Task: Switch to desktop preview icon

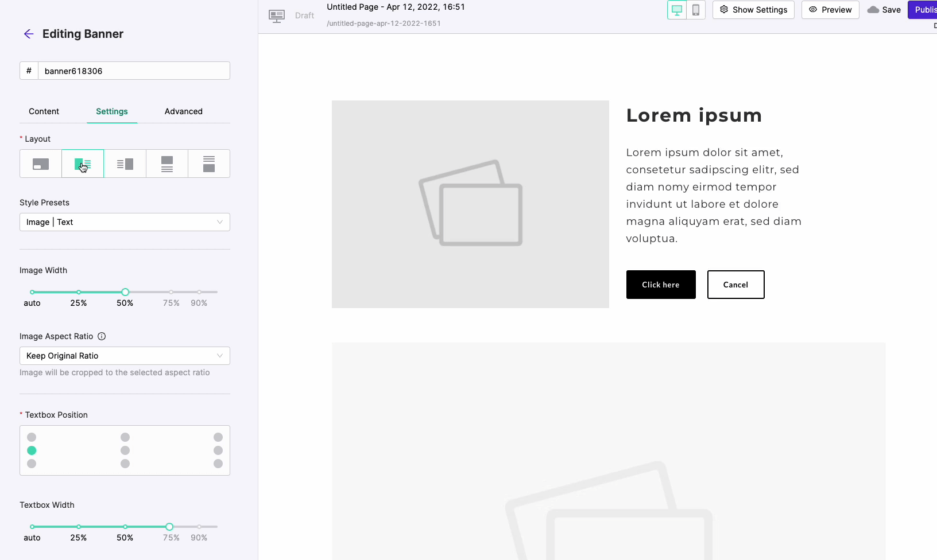Action: pyautogui.click(x=677, y=10)
